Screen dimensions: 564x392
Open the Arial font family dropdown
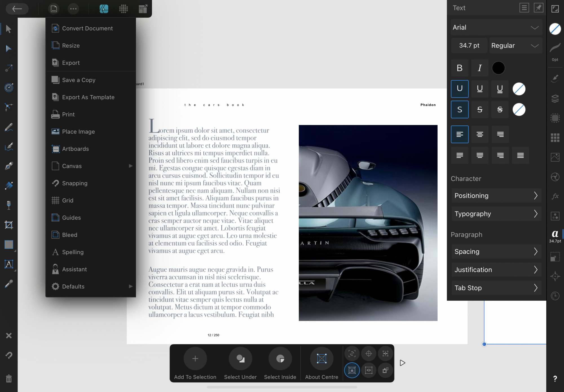tap(496, 27)
